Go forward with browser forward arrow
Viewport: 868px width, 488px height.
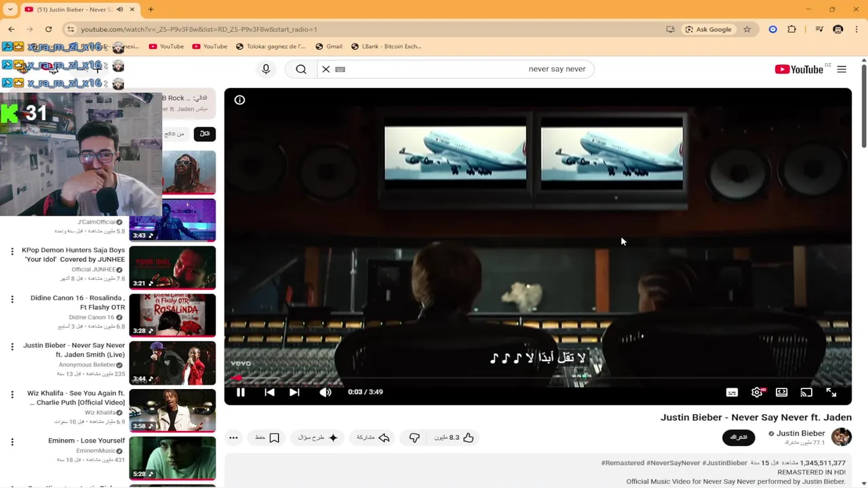(x=30, y=29)
